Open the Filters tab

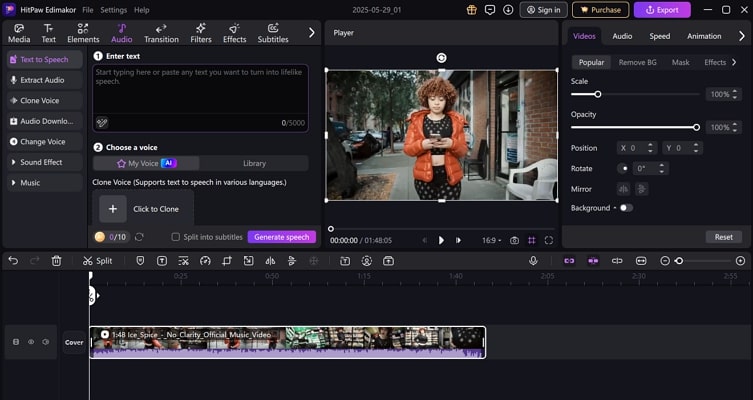tap(201, 33)
